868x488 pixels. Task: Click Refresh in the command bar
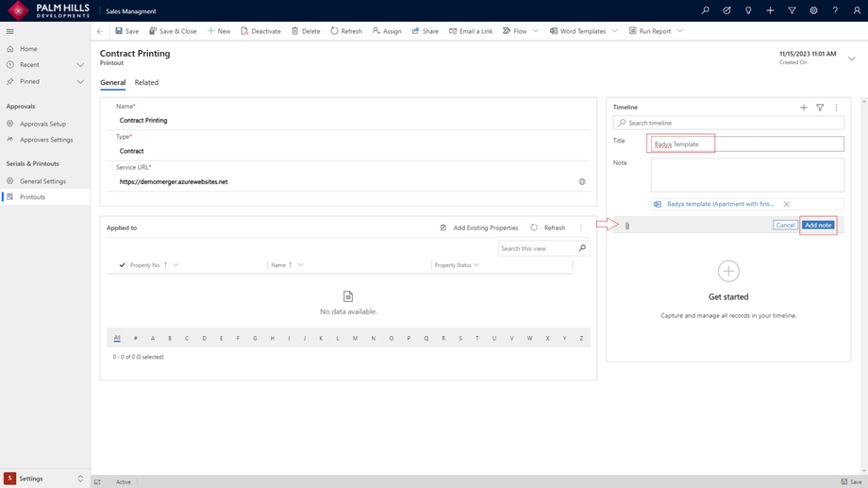(x=346, y=31)
